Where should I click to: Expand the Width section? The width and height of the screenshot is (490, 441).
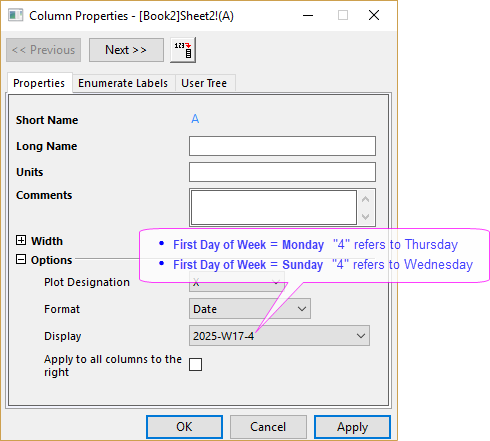[21, 240]
